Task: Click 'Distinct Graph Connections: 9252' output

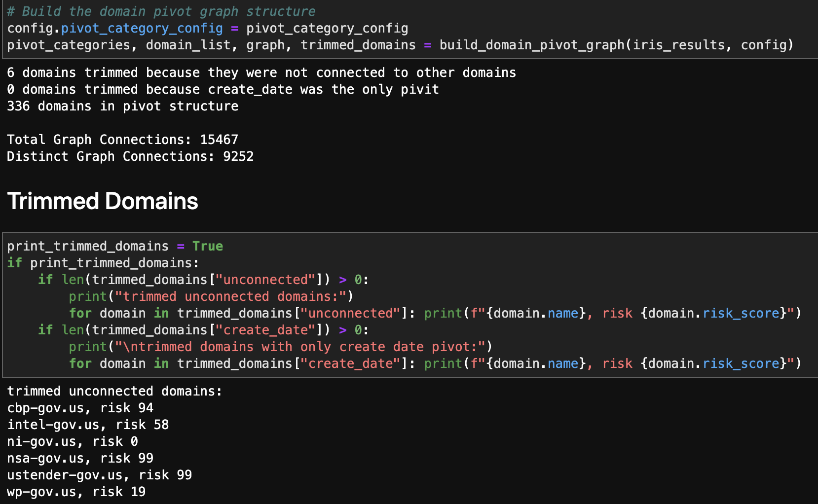Action: (130, 156)
